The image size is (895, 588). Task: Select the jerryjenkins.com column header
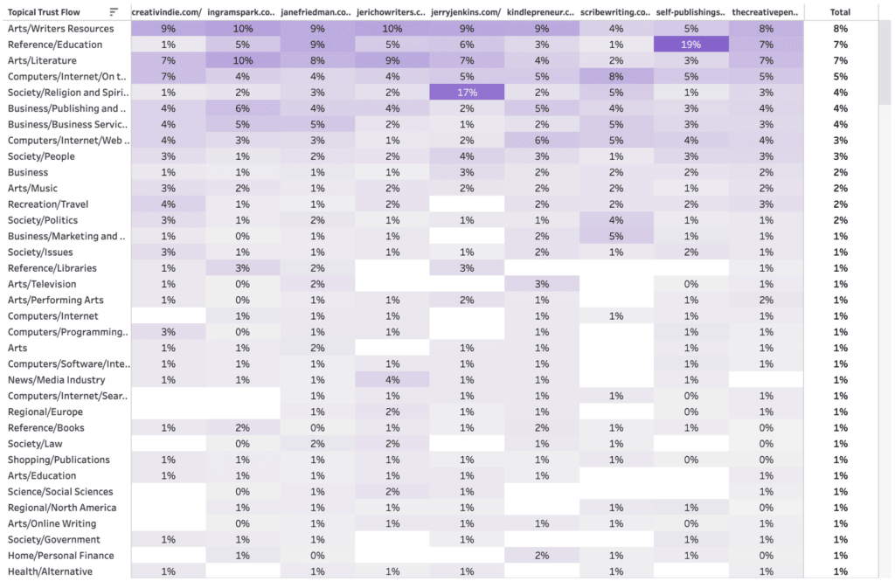(467, 12)
